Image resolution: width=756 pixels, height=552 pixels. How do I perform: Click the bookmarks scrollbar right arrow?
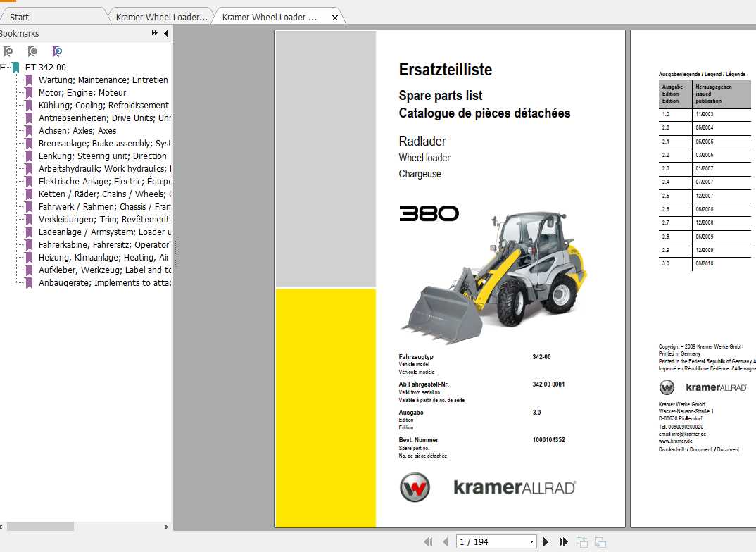[x=166, y=527]
